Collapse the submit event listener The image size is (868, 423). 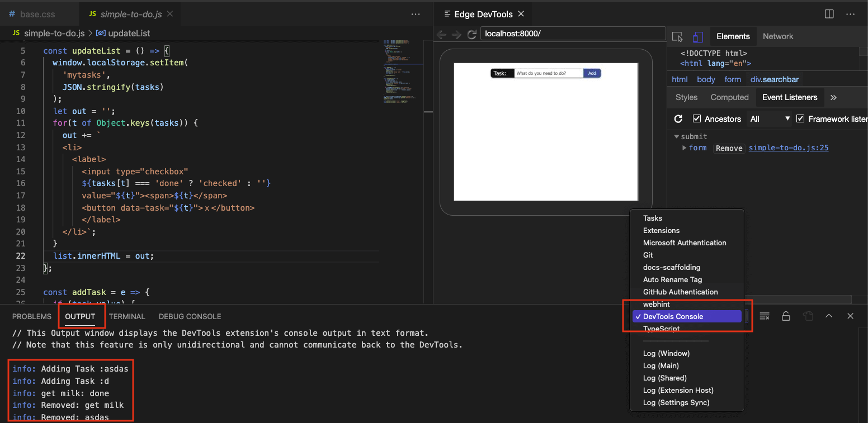pos(676,136)
